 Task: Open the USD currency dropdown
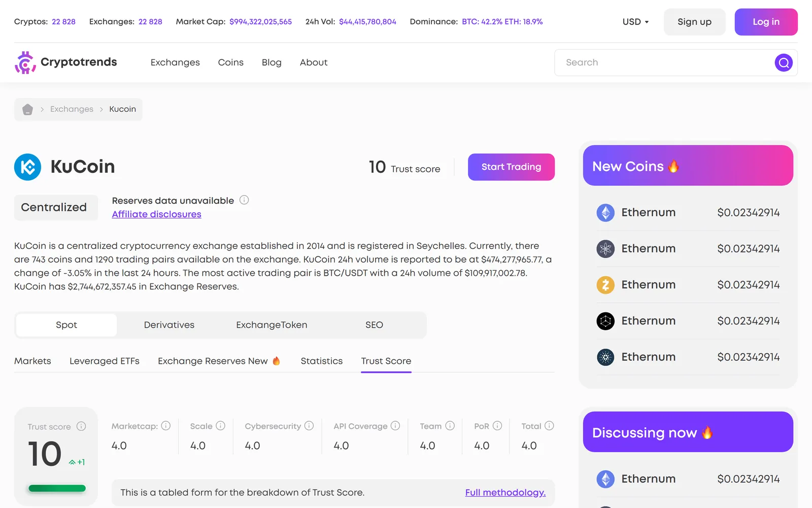(635, 22)
